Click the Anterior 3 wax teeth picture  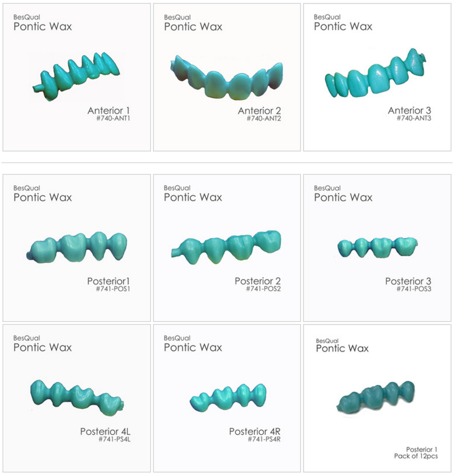click(375, 73)
